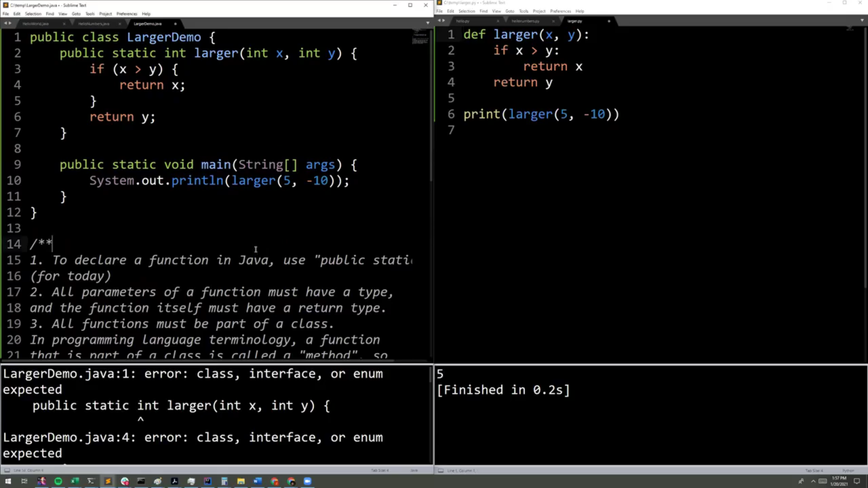The image size is (868, 488).
Task: Close the hello.py tab
Action: [x=498, y=21]
